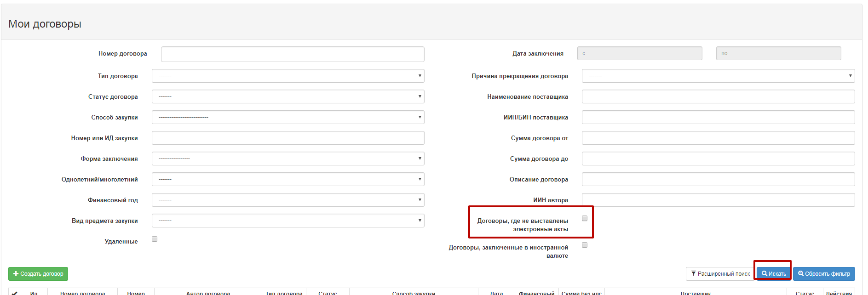Click the green Создать договор button
Image resolution: width=868 pixels, height=295 pixels.
(38, 274)
